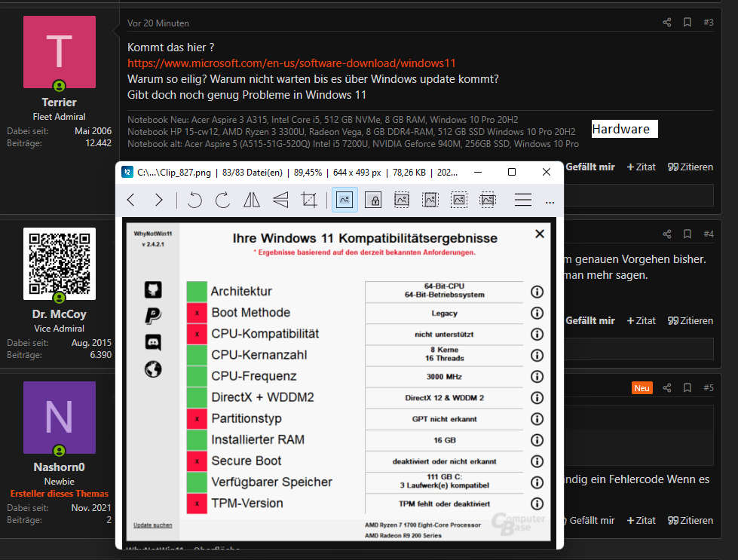738x560 pixels.
Task: Open permalink #4
Action: click(x=709, y=234)
